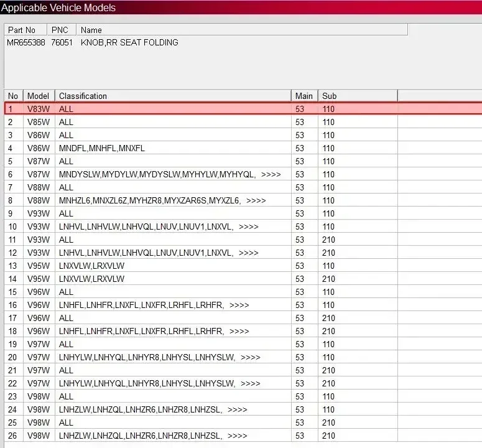
Task: Expand >>>> on row 6 V87W classification
Action: (271, 175)
